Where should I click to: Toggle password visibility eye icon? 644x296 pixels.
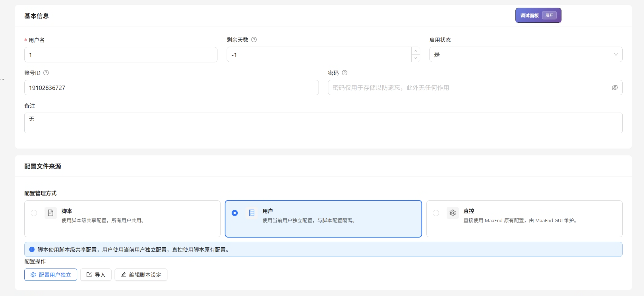tap(615, 88)
